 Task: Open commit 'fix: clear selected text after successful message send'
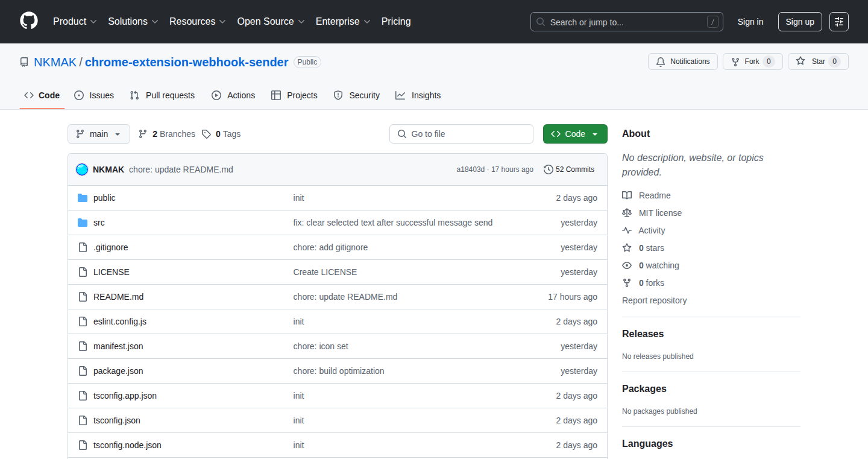[x=393, y=223]
